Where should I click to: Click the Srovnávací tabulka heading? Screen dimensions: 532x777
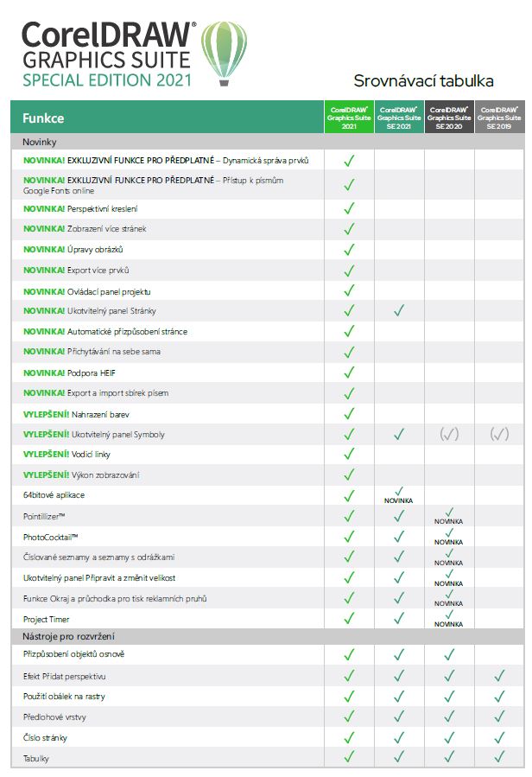(423, 81)
